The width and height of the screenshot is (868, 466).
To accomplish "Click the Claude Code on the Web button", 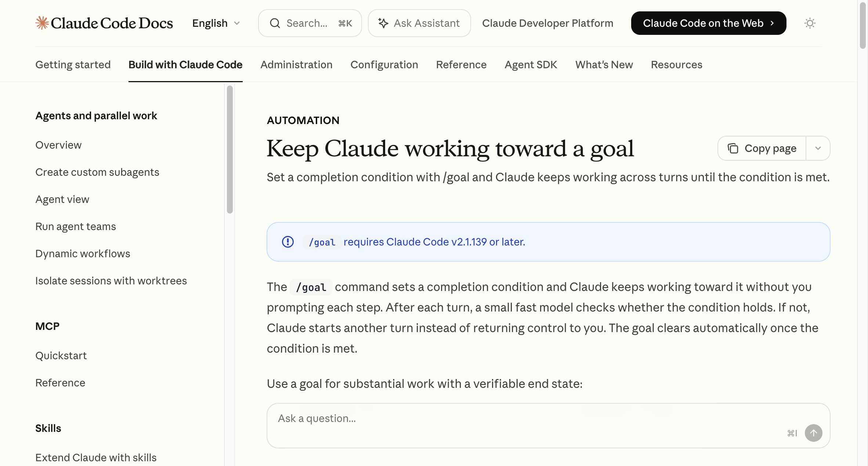I will click(709, 23).
